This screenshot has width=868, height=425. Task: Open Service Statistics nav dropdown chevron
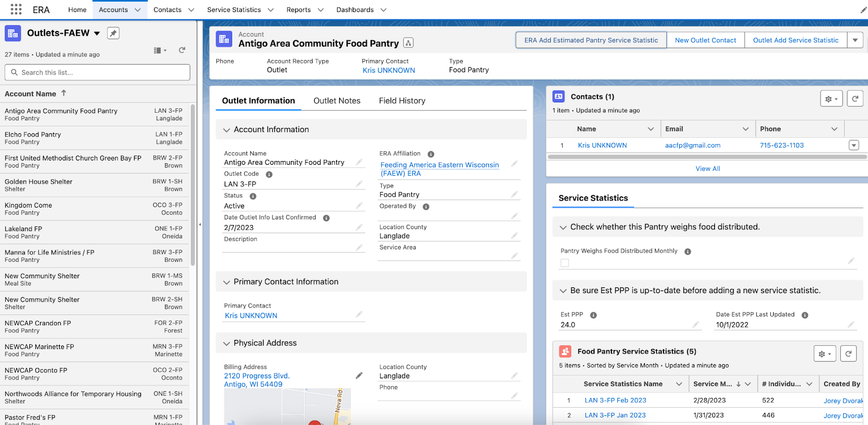pyautogui.click(x=271, y=10)
